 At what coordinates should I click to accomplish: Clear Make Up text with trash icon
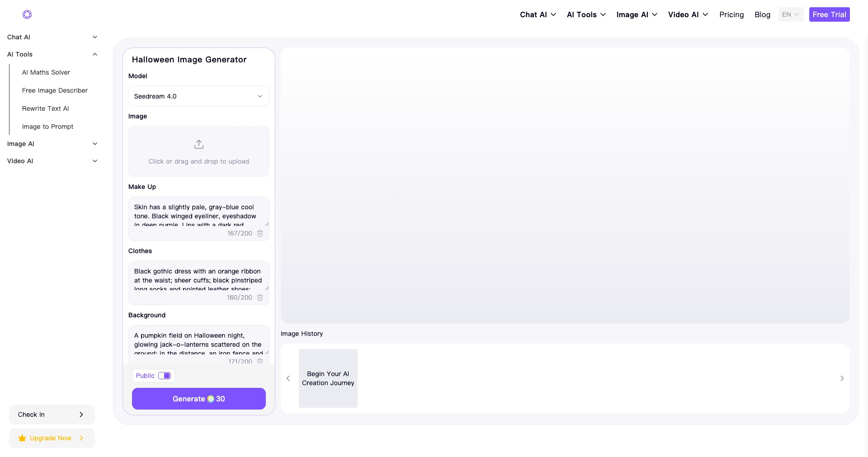coord(260,233)
